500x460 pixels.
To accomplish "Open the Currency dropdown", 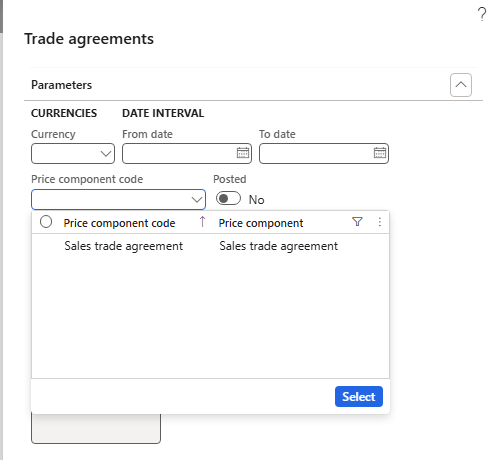I will click(106, 154).
